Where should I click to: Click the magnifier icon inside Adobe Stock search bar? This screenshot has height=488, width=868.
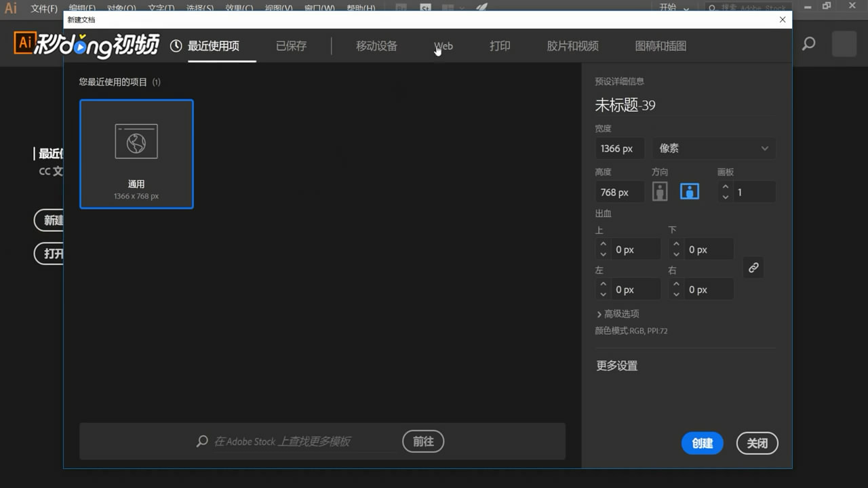click(201, 441)
